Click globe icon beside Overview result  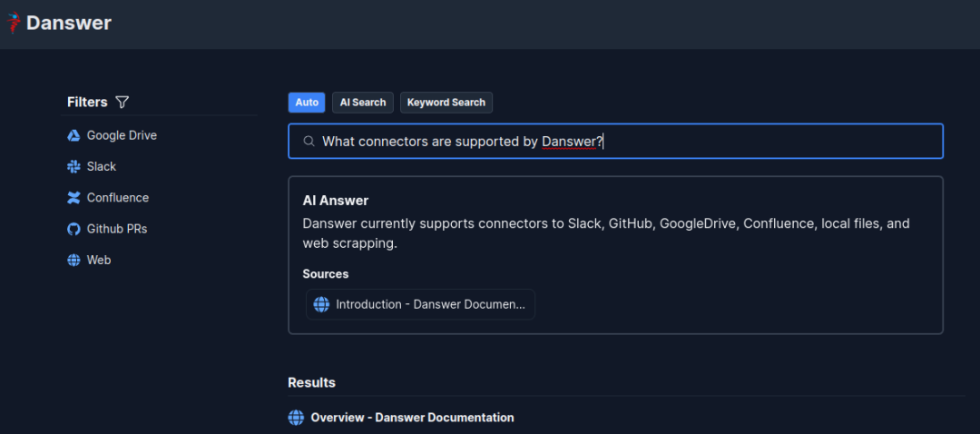pos(296,418)
